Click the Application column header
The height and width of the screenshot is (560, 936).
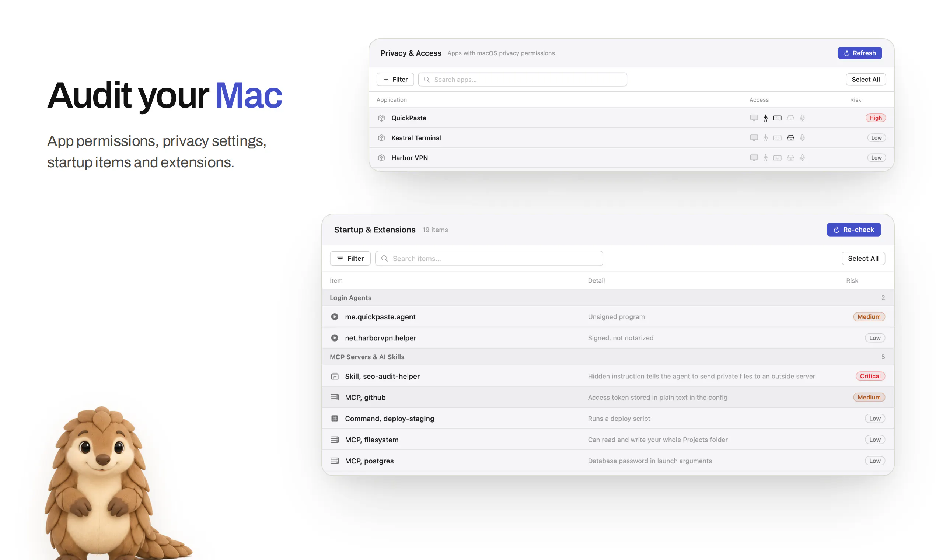[391, 99]
